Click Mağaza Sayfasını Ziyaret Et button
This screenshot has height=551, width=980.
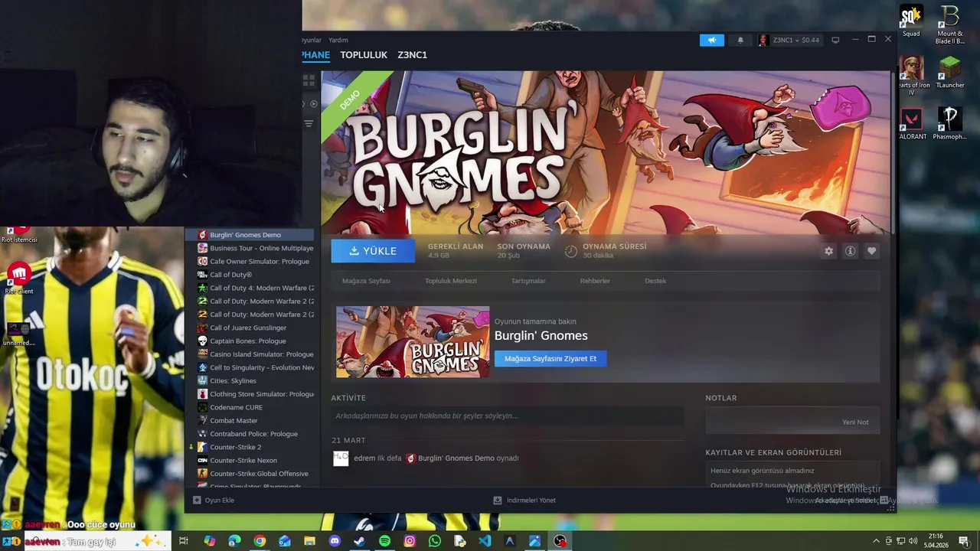tap(550, 358)
